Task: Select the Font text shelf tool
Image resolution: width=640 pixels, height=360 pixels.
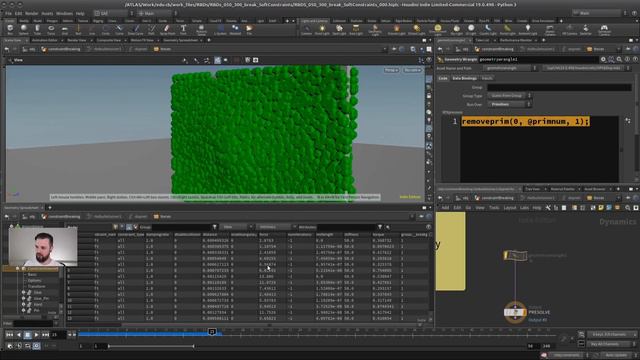Action: (183, 29)
